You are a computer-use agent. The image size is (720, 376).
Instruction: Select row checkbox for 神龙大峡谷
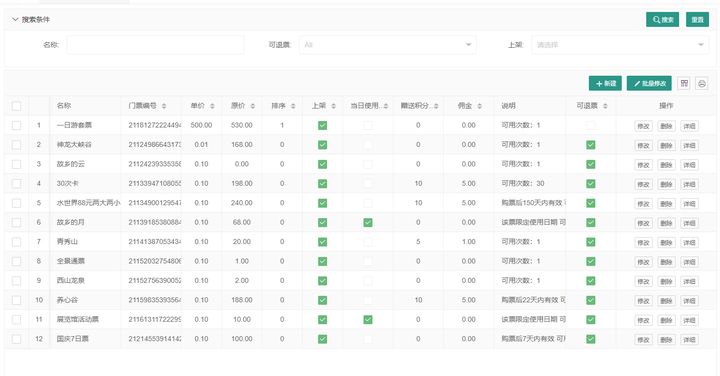17,145
